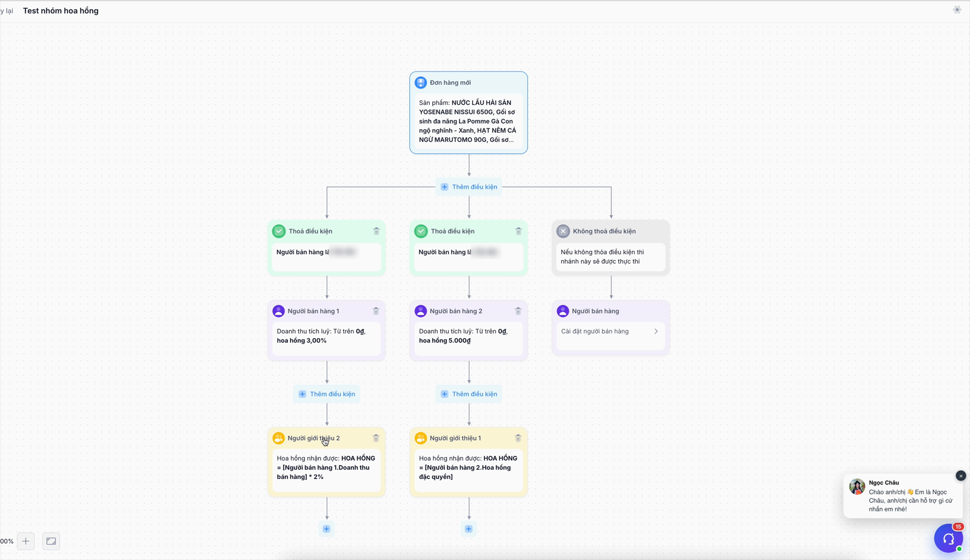Image resolution: width=970 pixels, height=560 pixels.
Task: Open first branch Người bán hàng là condition
Action: coord(327,257)
